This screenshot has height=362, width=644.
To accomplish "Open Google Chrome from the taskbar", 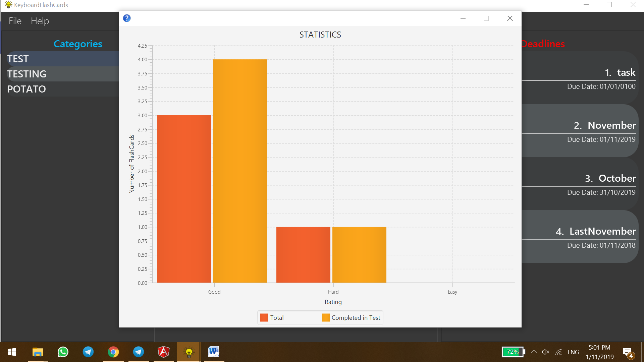I will click(113, 352).
